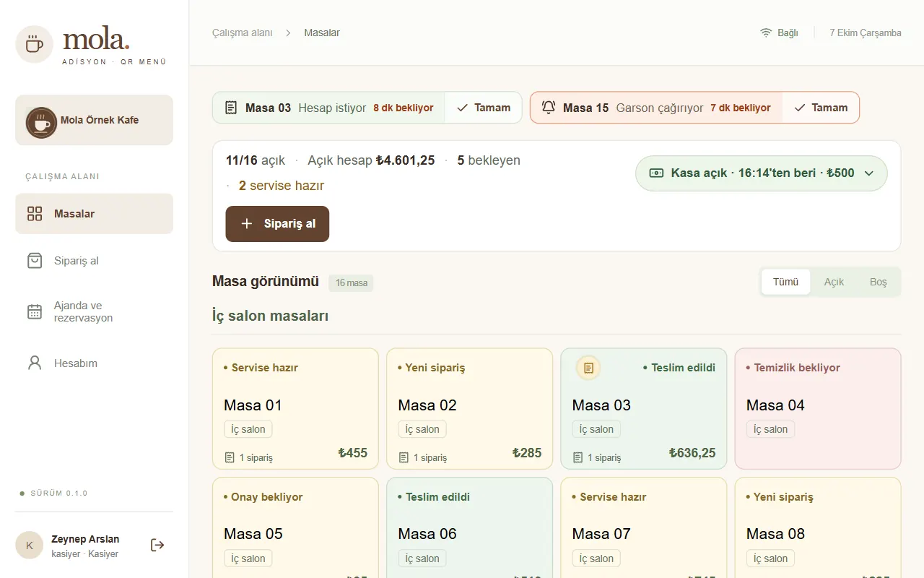The height and width of the screenshot is (578, 924).
Task: Click the brown Sipariş al button
Action: tap(277, 224)
